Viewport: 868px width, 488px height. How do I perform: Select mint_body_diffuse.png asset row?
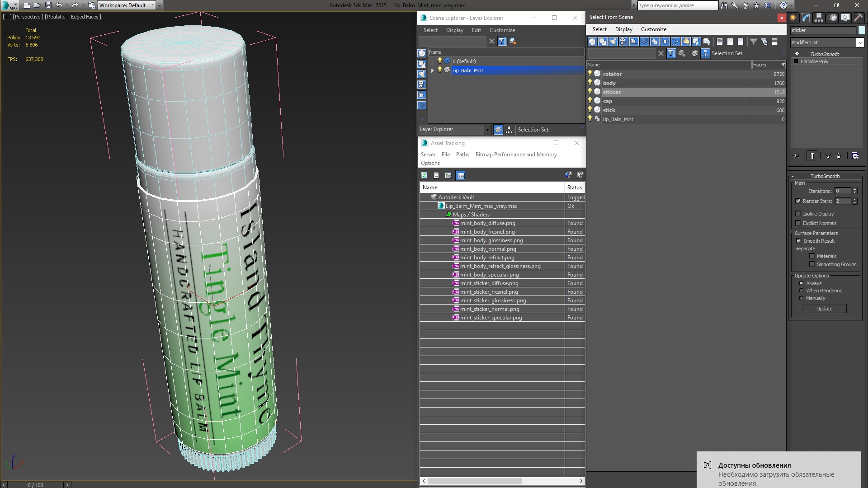pyautogui.click(x=502, y=223)
